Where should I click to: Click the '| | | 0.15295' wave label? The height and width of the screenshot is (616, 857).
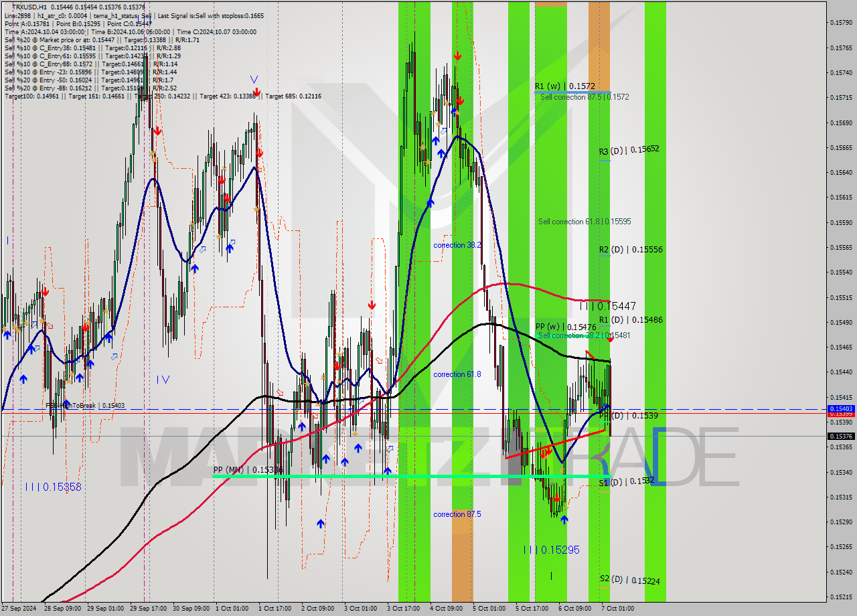(x=551, y=550)
